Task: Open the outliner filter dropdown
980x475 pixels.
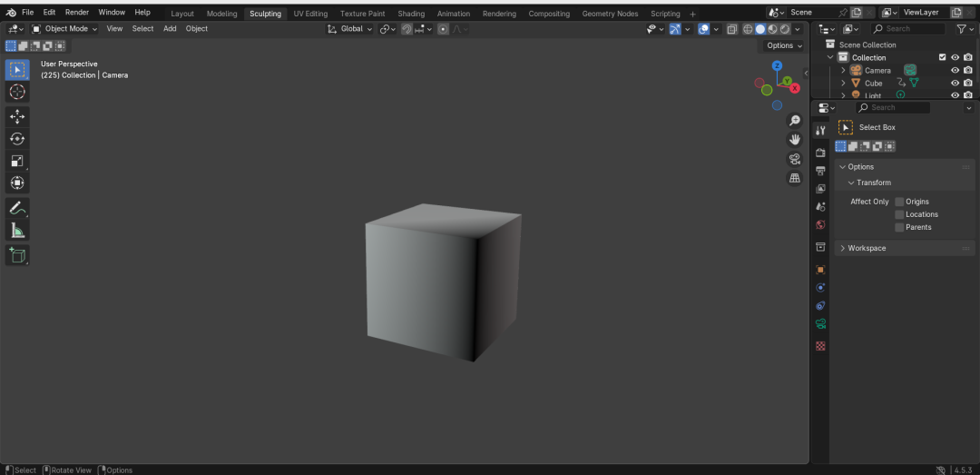Action: pyautogui.click(x=965, y=29)
